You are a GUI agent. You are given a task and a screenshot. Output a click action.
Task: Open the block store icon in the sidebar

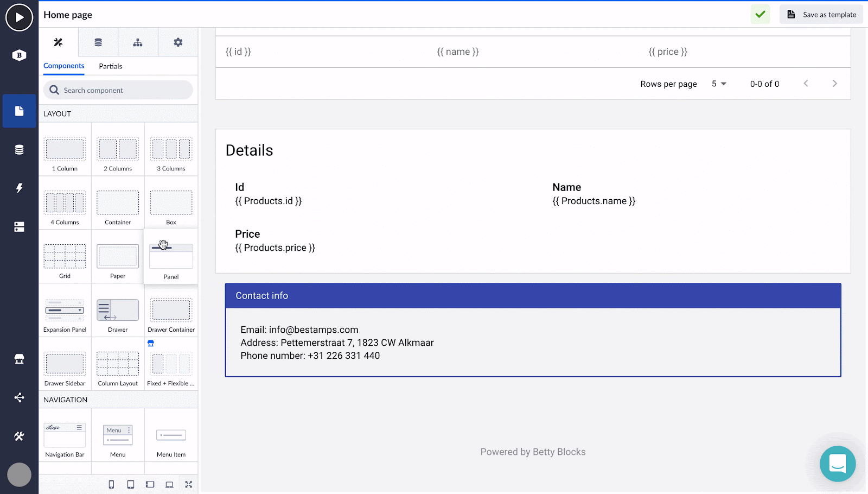pyautogui.click(x=20, y=359)
